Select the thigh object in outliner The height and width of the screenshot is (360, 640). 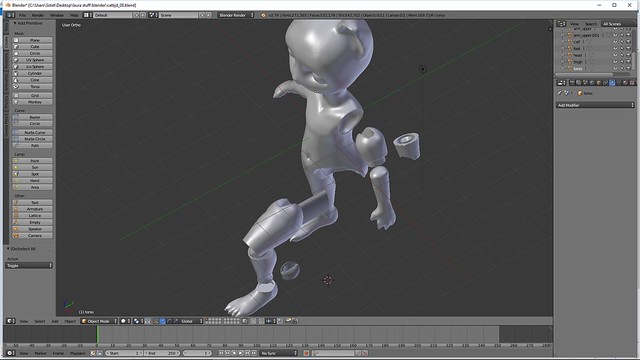click(x=578, y=62)
